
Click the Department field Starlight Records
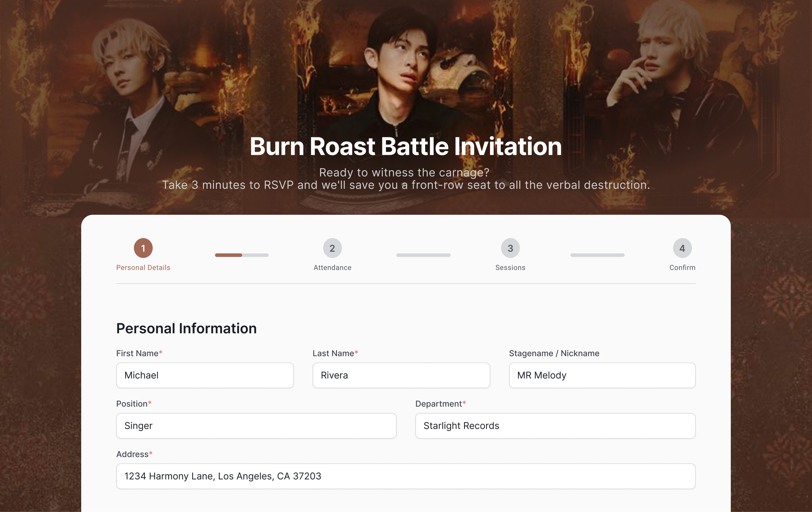(x=555, y=426)
